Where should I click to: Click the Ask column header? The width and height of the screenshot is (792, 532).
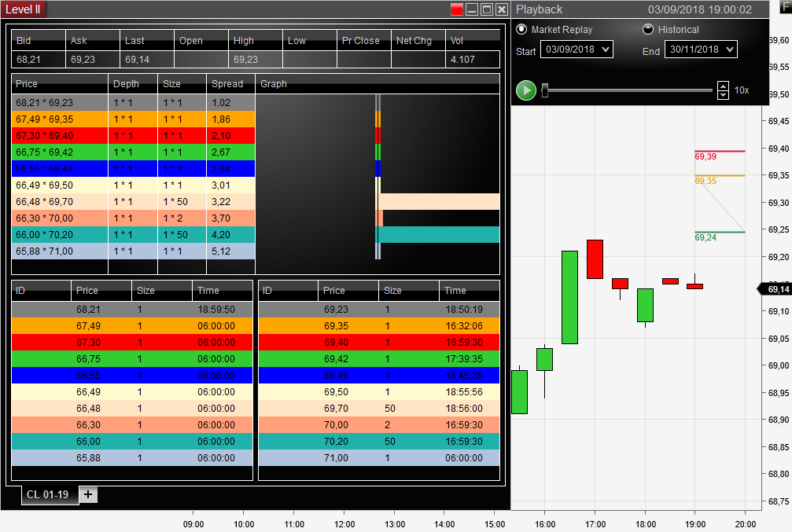coord(93,40)
